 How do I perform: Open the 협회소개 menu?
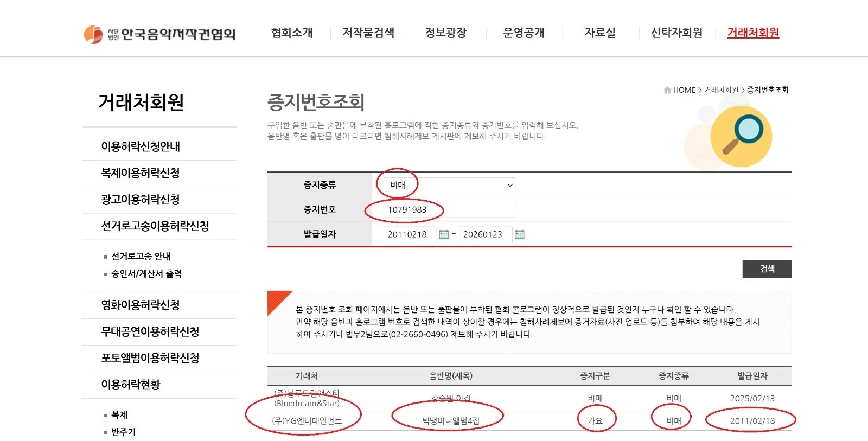pyautogui.click(x=292, y=33)
